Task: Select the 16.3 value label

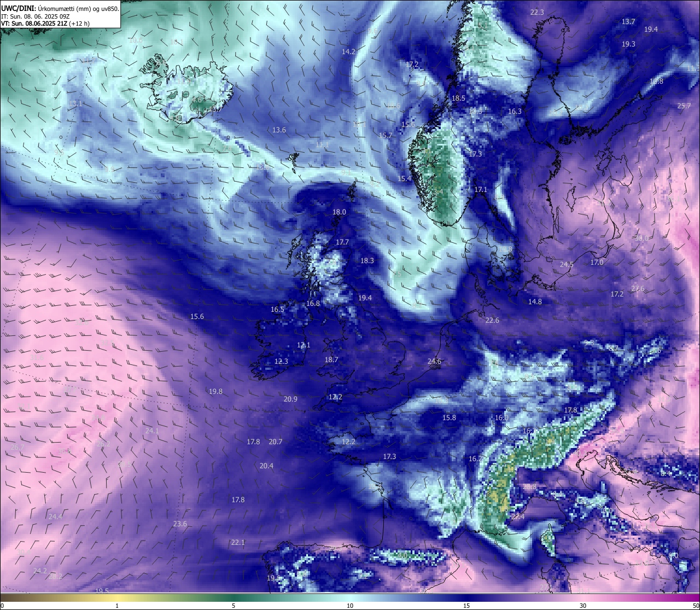Action: tap(515, 111)
